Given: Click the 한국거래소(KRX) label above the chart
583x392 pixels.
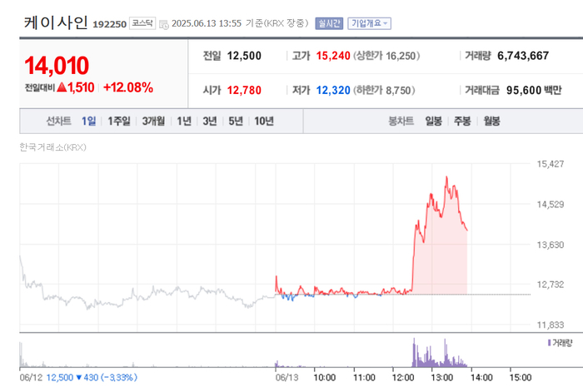Looking at the screenshot, I should click(52, 147).
